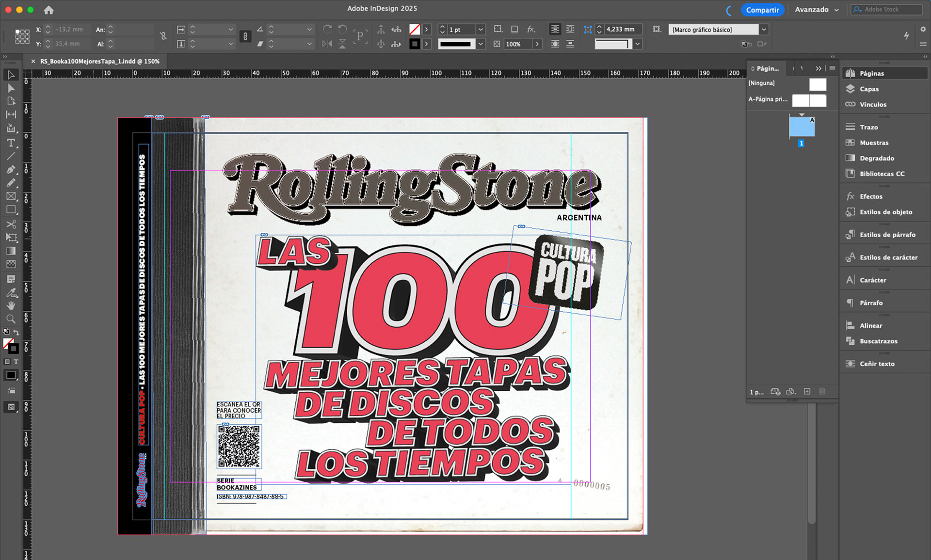Open the Marco gráfico básico style dropdown

pyautogui.click(x=764, y=30)
